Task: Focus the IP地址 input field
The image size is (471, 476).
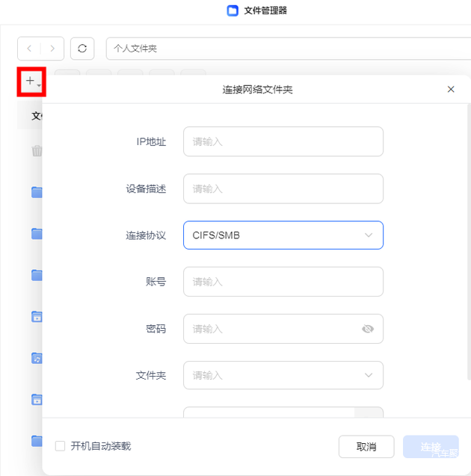Action: click(283, 141)
